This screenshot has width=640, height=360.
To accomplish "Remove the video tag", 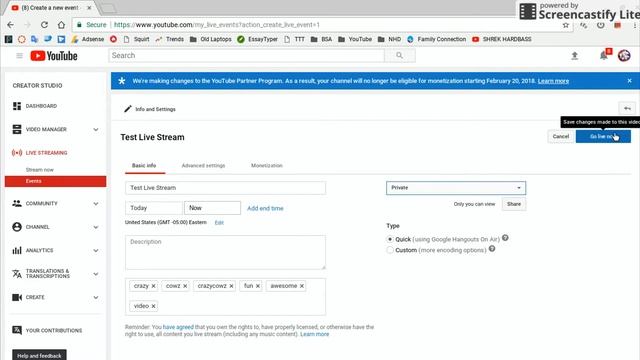I will 153,306.
